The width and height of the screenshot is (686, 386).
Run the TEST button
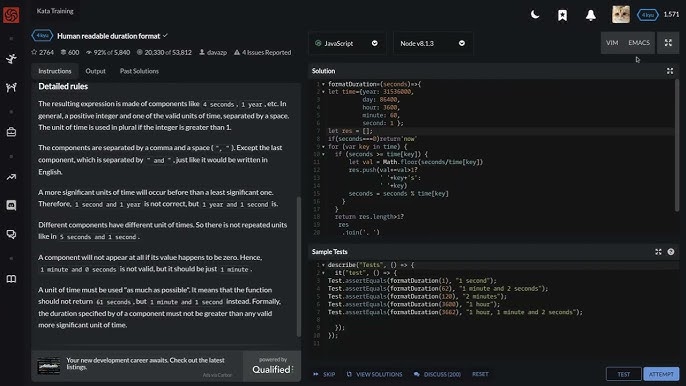[623, 374]
